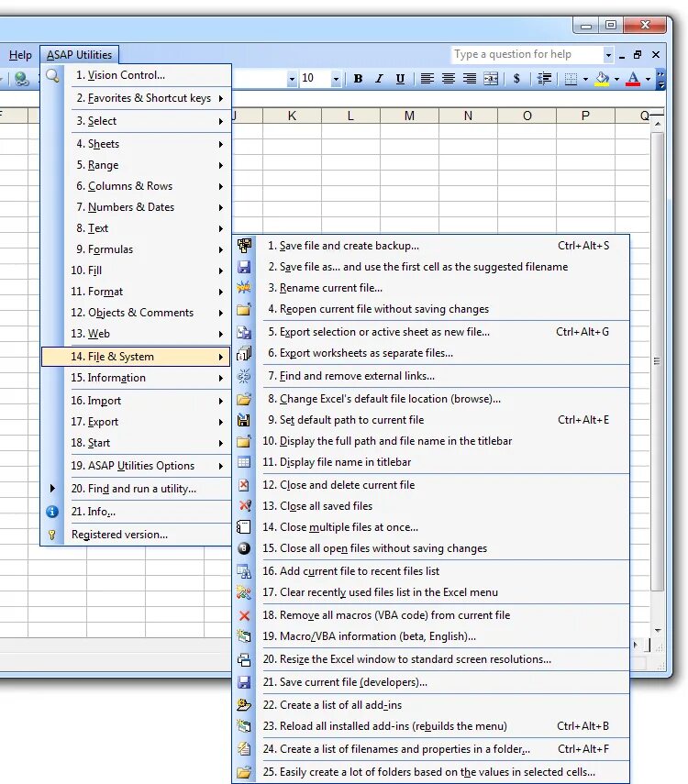Click vertical scrollbar down arrow
The height and width of the screenshot is (784, 688).
point(658,630)
